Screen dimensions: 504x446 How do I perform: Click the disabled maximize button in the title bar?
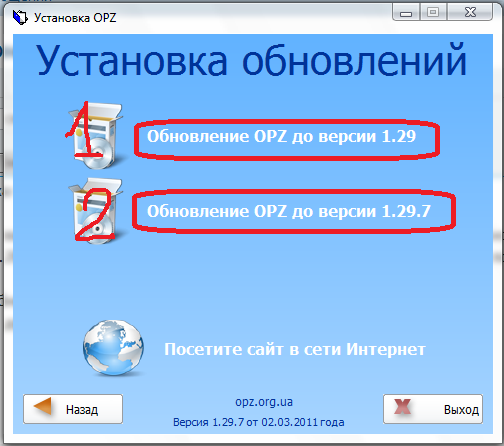[433, 12]
